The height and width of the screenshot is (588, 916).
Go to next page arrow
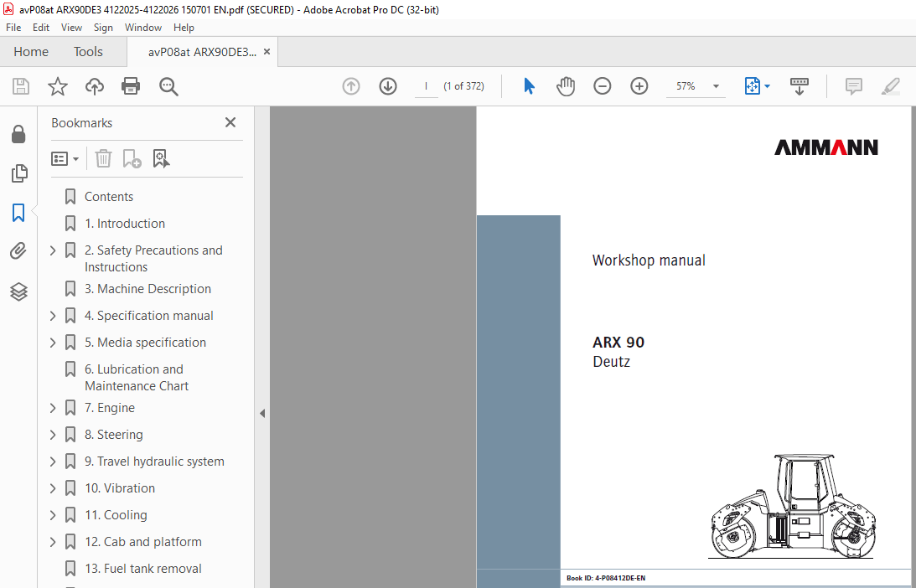387,86
